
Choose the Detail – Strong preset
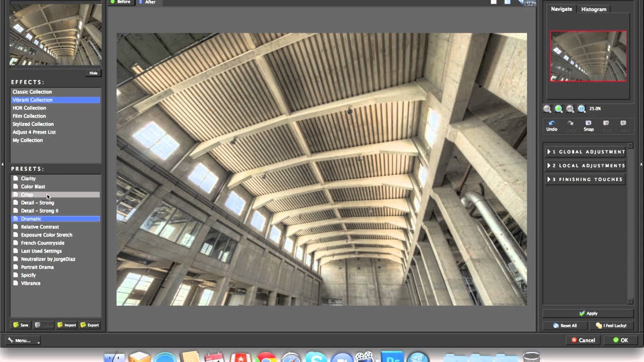[x=56, y=203]
